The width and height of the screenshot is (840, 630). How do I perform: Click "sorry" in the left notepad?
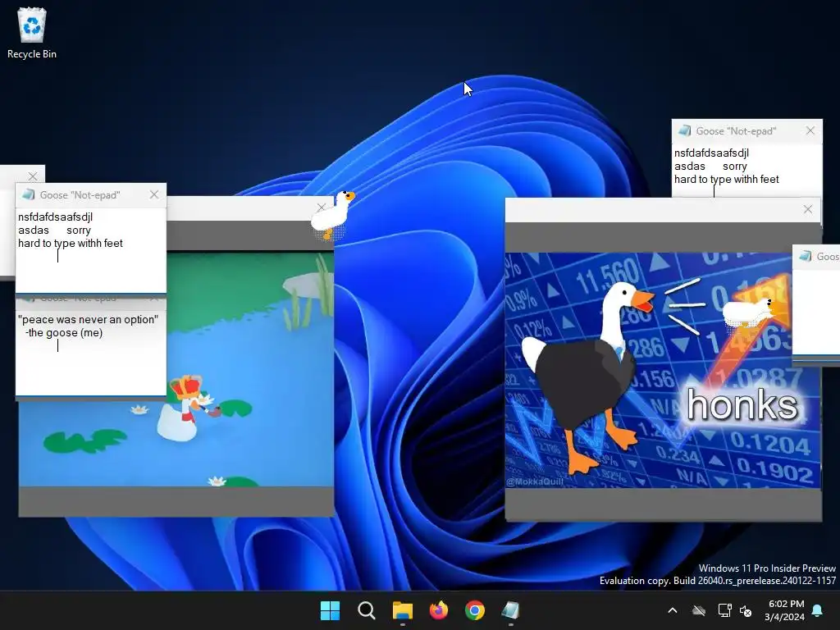click(79, 231)
